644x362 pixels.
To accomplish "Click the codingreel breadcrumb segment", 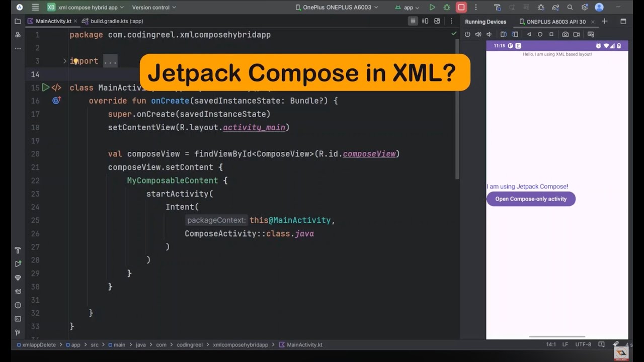I will pyautogui.click(x=189, y=345).
